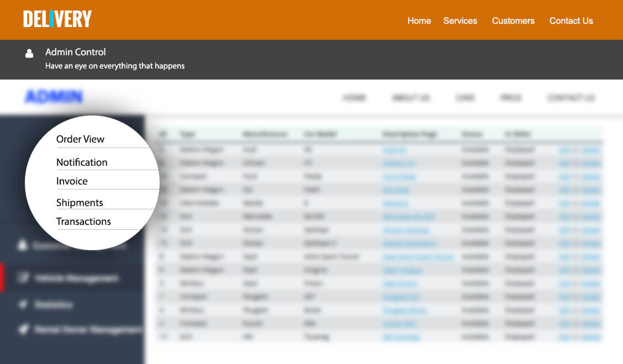Open the Contact Us menu item
This screenshot has width=623, height=364.
(x=571, y=20)
